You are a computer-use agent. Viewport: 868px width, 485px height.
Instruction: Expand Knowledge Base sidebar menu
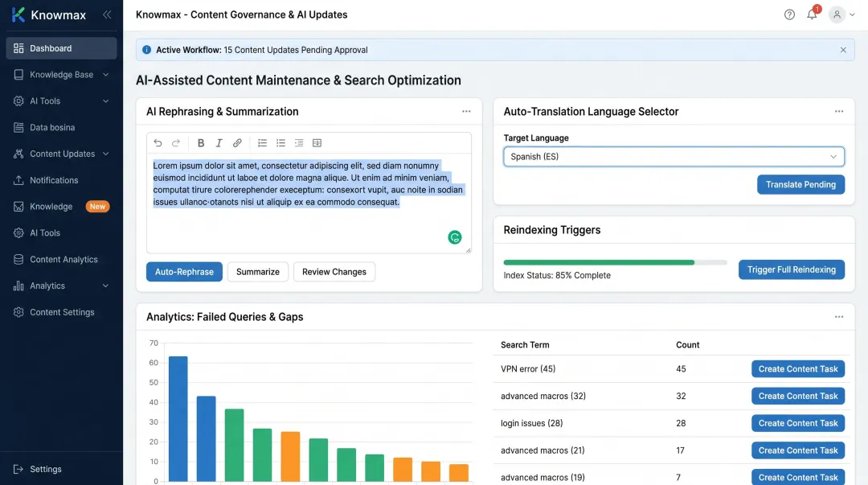[x=106, y=75]
